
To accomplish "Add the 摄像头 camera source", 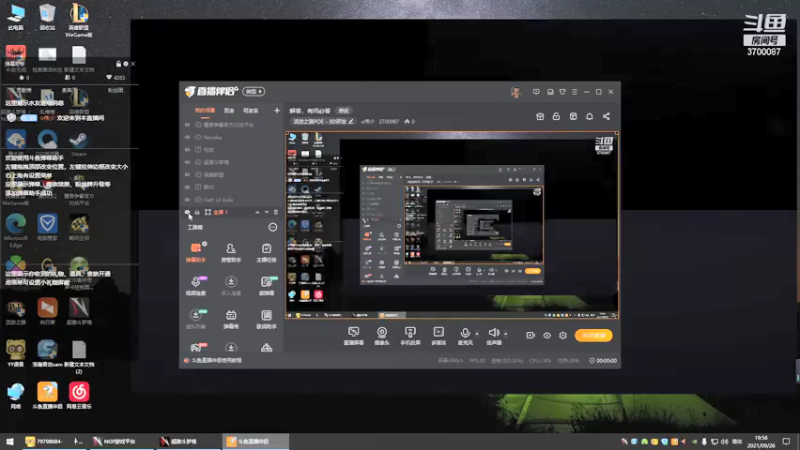I will (x=382, y=336).
